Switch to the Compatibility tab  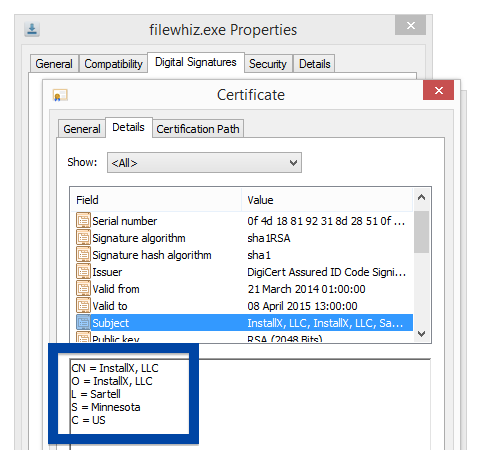tap(113, 64)
